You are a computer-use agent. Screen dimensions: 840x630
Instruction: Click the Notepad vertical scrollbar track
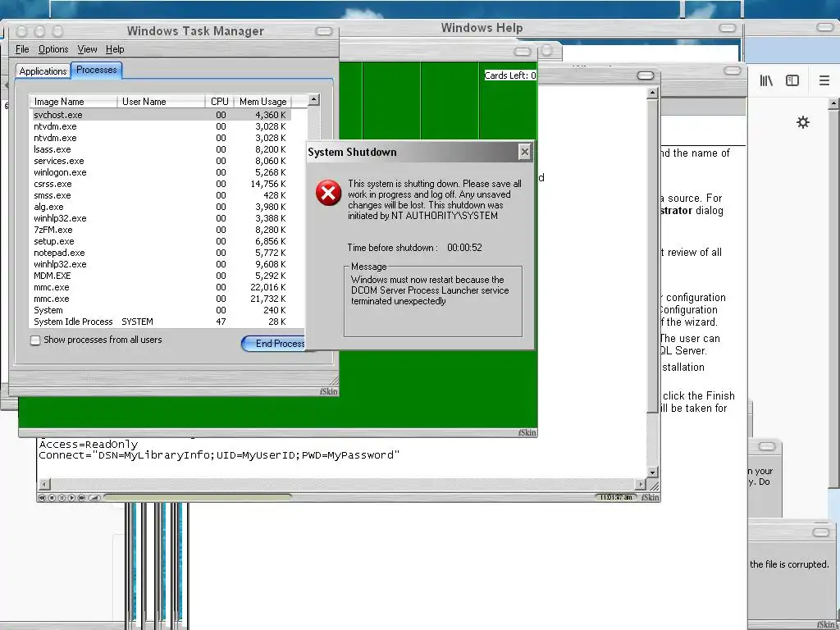(652, 282)
